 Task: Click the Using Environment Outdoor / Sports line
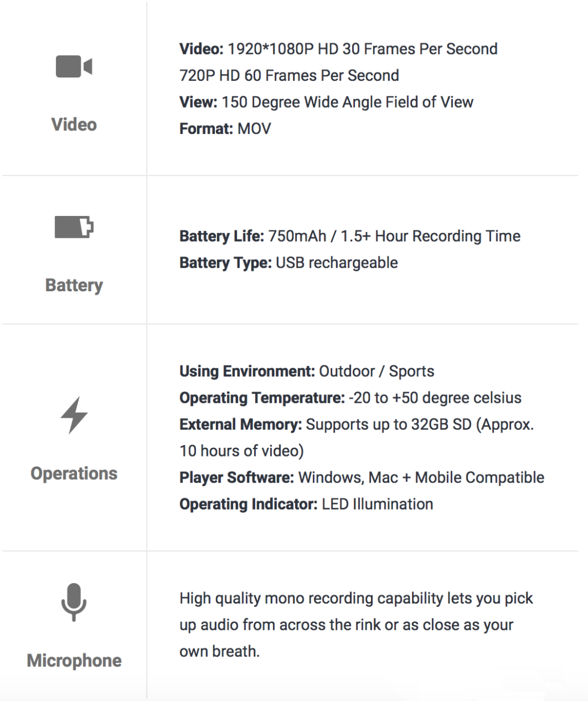[x=307, y=371]
